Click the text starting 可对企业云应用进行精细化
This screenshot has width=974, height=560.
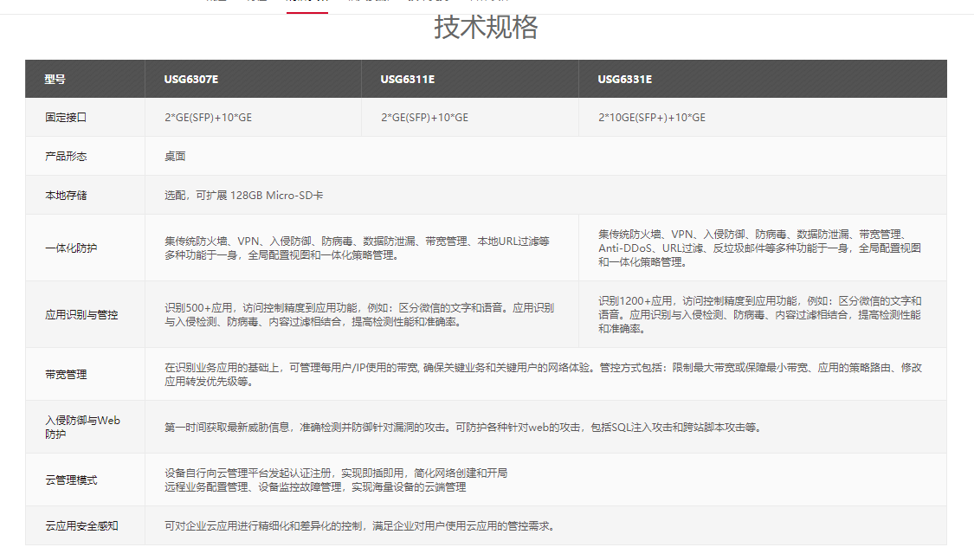(x=359, y=526)
